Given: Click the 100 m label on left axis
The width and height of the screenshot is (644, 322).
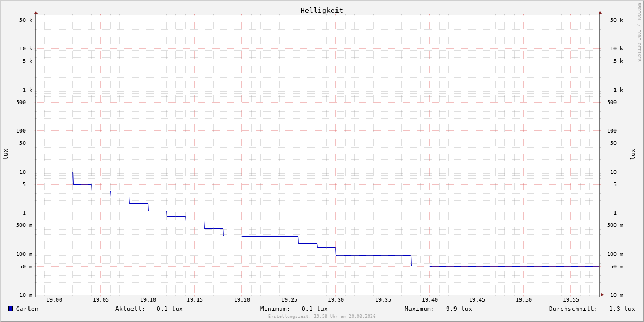Looking at the screenshot, I should coord(24,254).
